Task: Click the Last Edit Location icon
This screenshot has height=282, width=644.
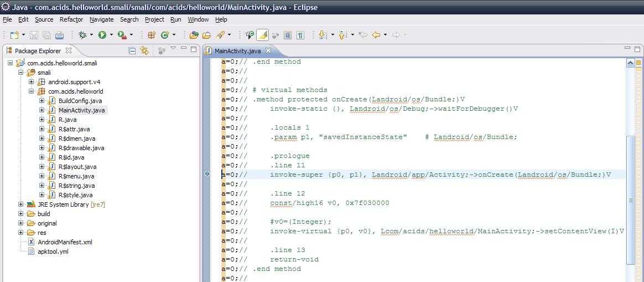Action: 362,35
